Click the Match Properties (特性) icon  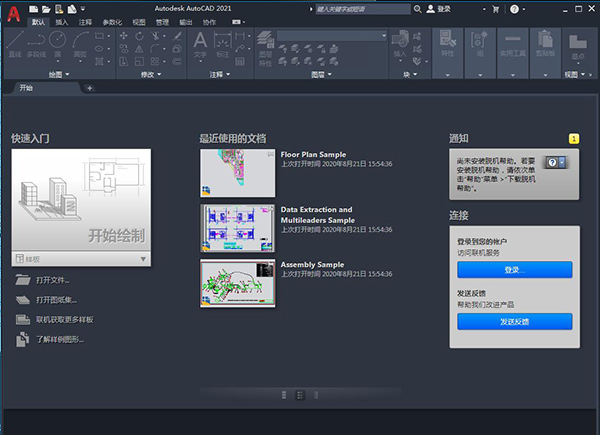pyautogui.click(x=447, y=43)
